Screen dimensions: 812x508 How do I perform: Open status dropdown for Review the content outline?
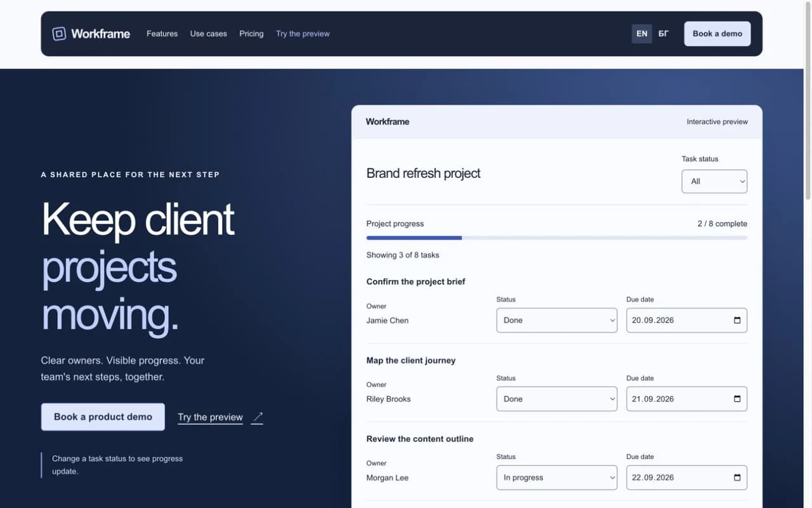[557, 478]
